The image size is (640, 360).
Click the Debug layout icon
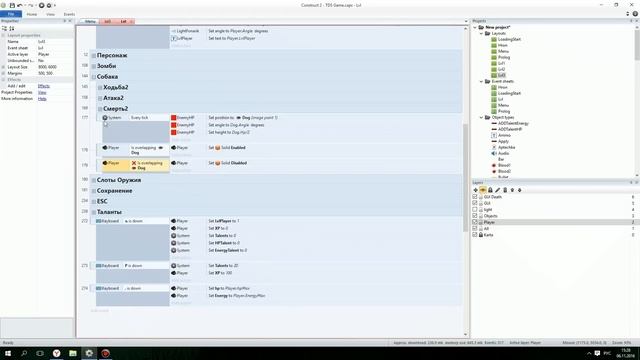pos(49,5)
